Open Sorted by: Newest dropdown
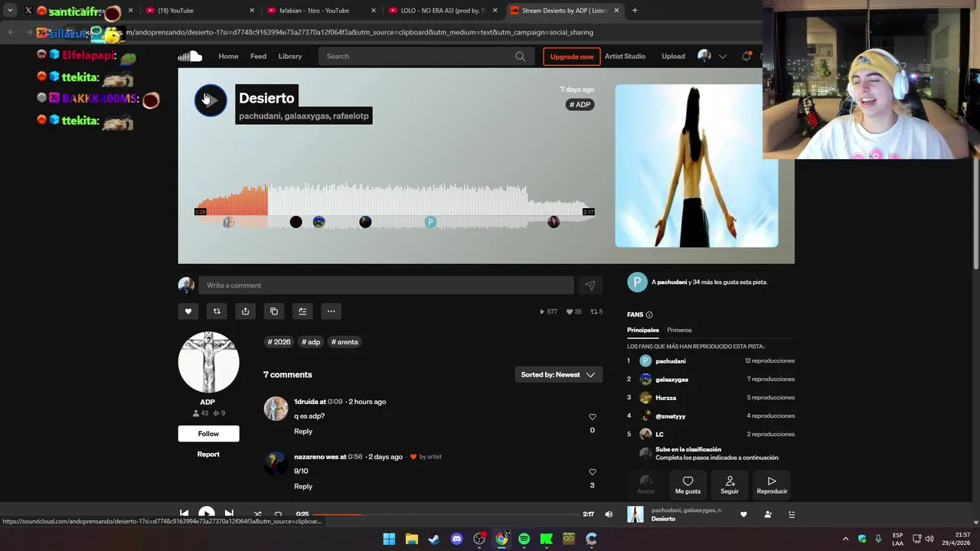The height and width of the screenshot is (551, 980). 558,375
